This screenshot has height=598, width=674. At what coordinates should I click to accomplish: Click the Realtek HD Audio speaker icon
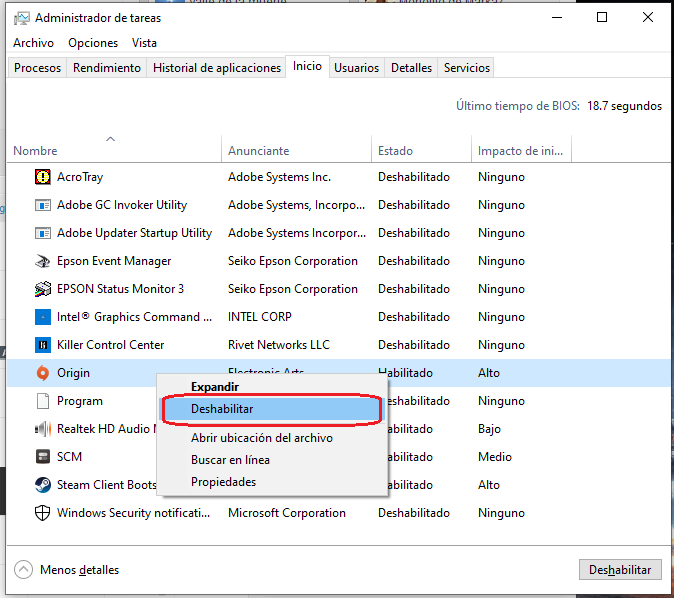(43, 429)
